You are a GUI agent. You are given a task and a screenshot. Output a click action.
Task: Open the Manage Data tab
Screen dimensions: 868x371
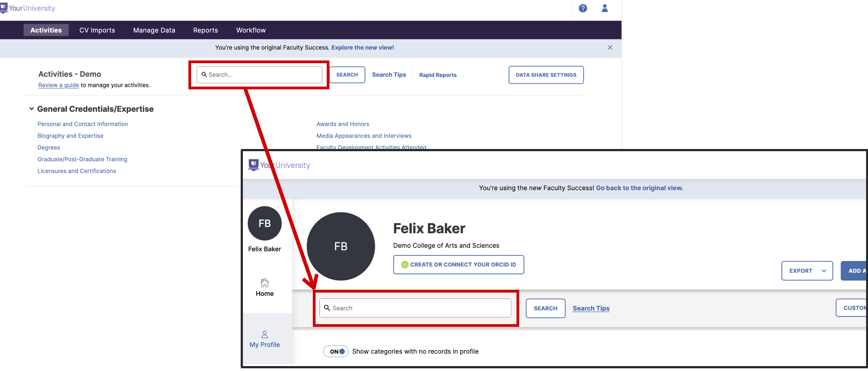(154, 30)
